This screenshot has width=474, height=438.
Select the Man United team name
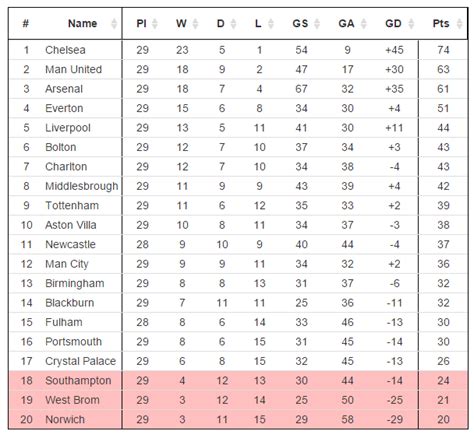pos(74,69)
